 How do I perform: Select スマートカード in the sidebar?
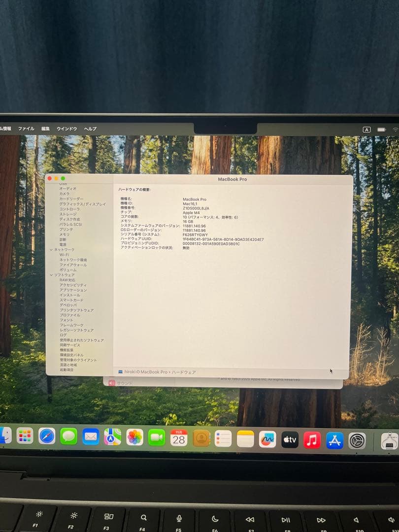click(71, 300)
